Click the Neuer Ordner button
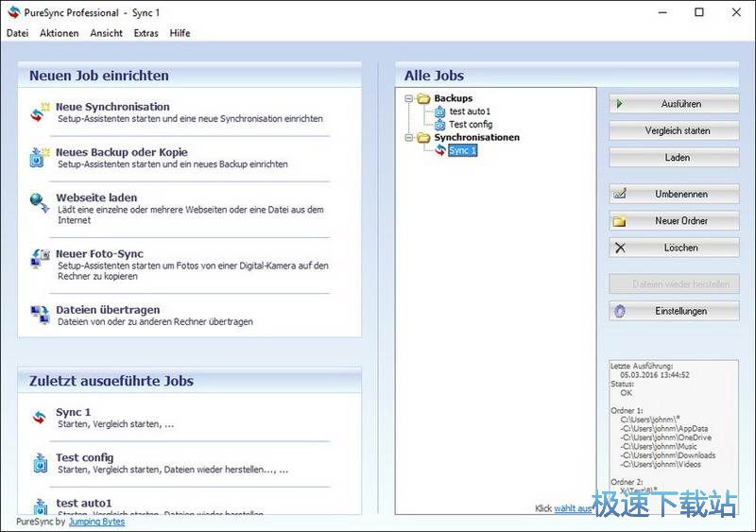This screenshot has width=756, height=532. [x=674, y=221]
